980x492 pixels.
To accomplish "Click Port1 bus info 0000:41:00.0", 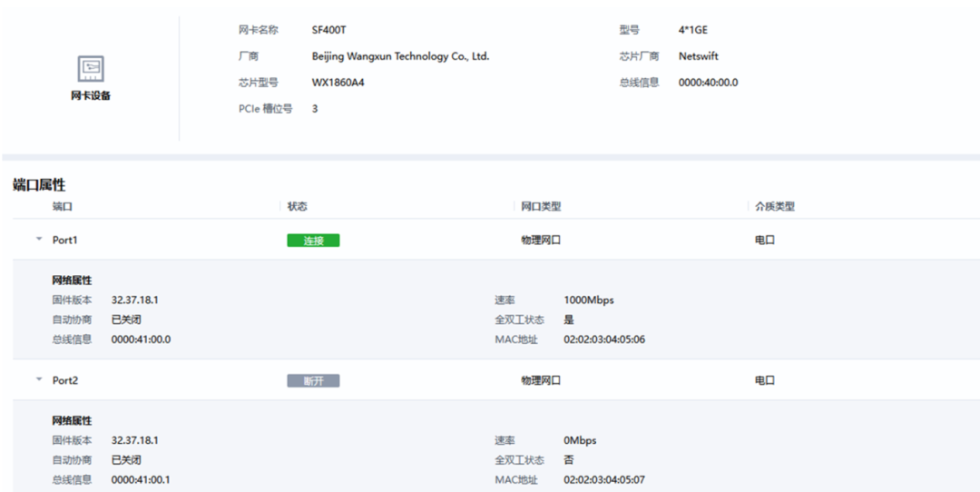I will [x=141, y=339].
